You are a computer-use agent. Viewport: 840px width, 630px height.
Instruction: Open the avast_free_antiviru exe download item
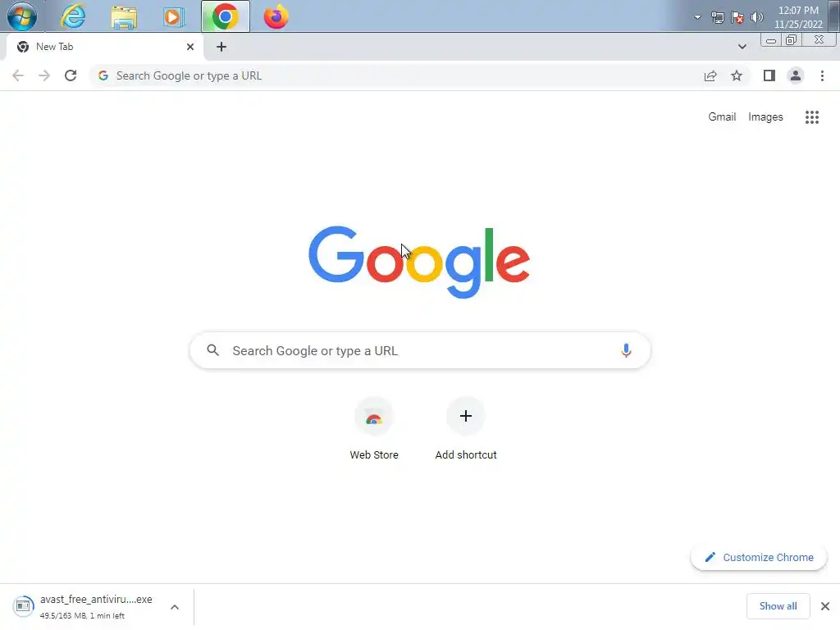tap(97, 606)
